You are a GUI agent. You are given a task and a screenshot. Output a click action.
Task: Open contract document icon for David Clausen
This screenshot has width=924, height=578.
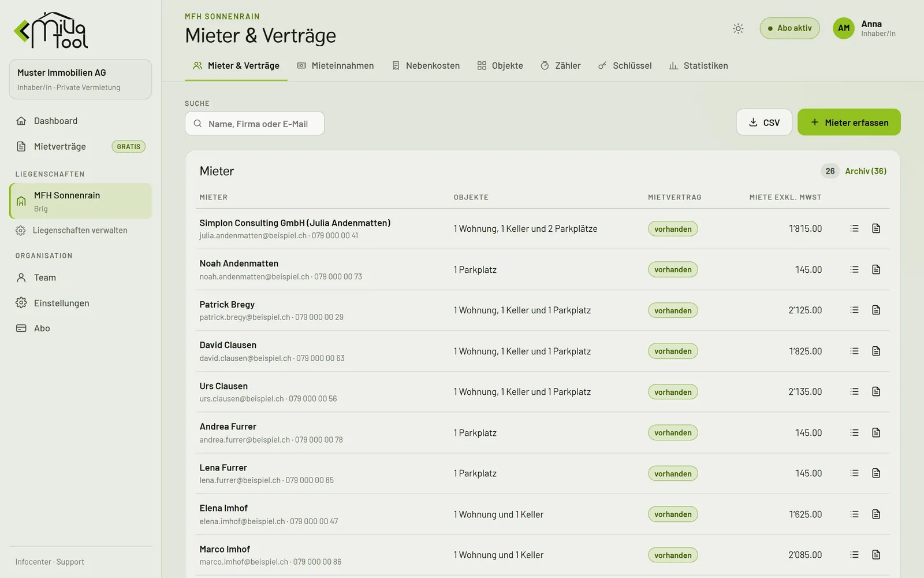point(876,351)
